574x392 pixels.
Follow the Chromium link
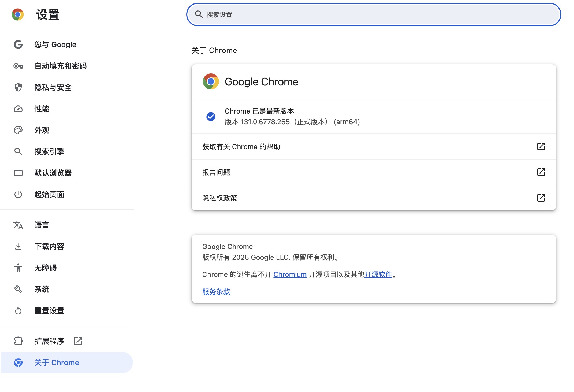tap(290, 274)
